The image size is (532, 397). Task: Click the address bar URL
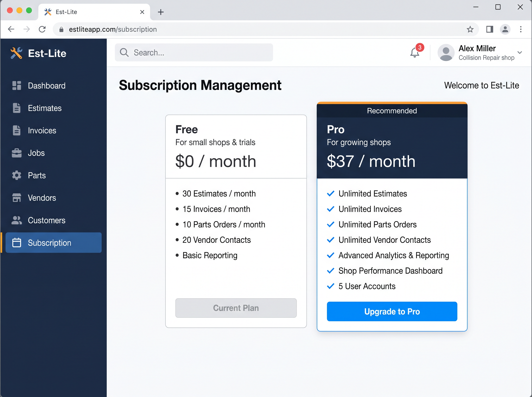click(113, 29)
